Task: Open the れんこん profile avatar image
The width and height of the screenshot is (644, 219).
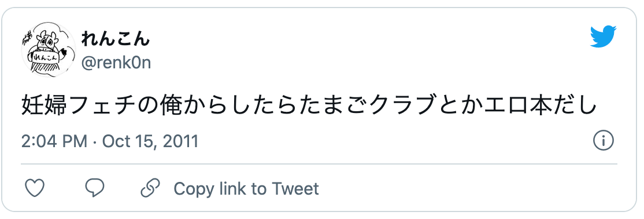Action: 48,50
